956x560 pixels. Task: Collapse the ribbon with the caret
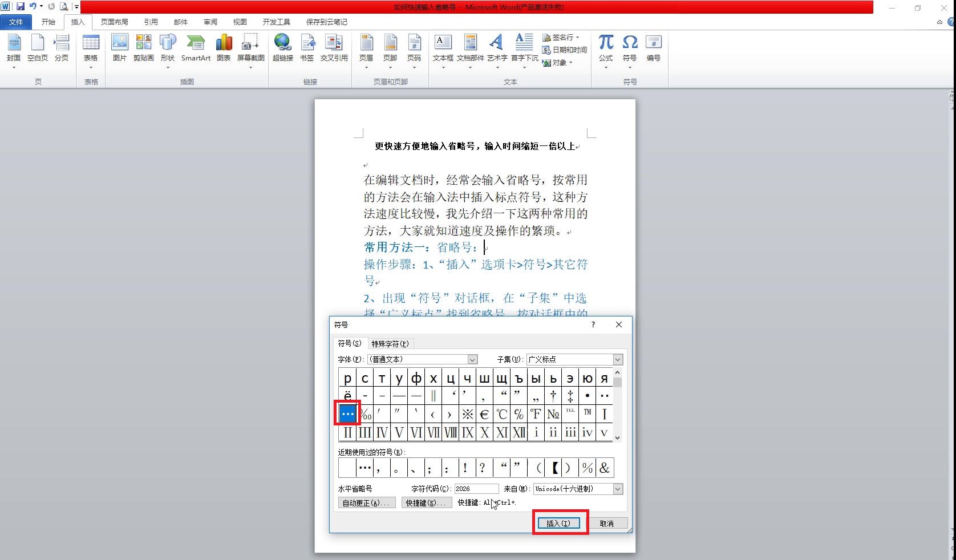939,22
